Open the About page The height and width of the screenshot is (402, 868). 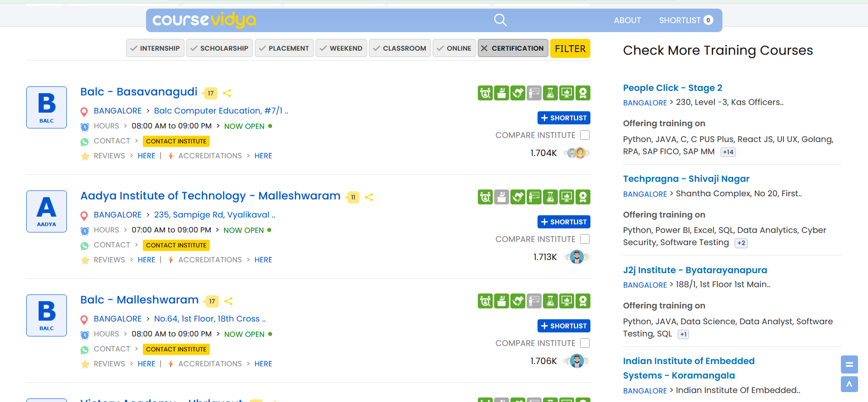click(627, 20)
